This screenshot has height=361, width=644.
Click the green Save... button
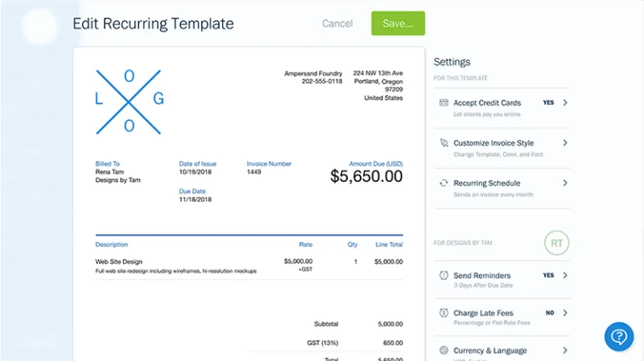(x=397, y=23)
